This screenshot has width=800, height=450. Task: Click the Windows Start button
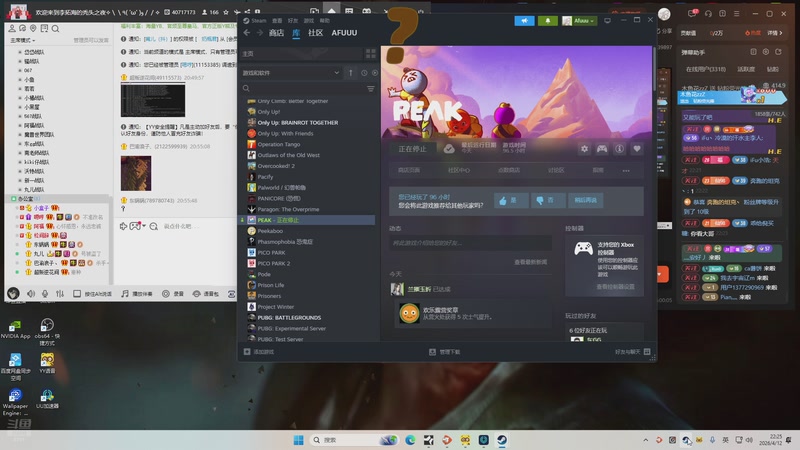298,440
